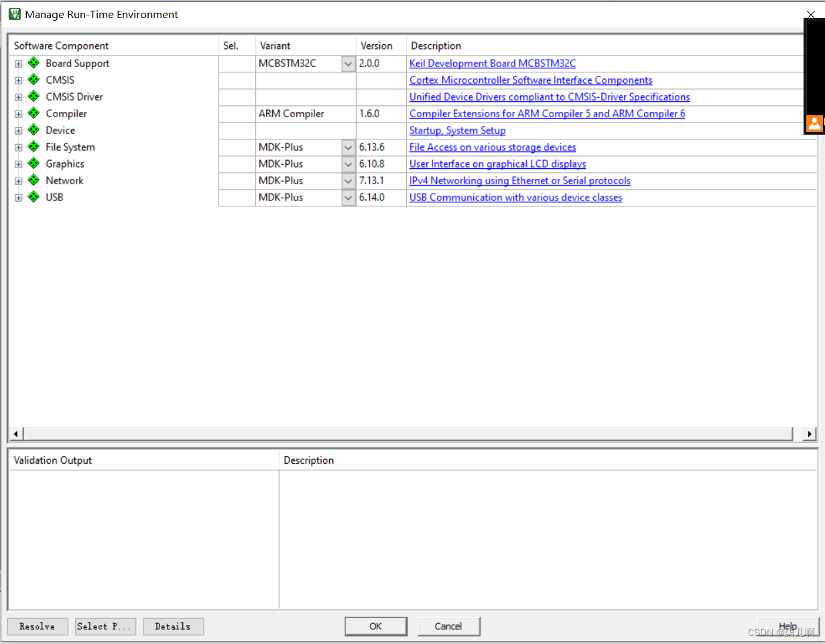This screenshot has height=644, width=825.
Task: Click the USB green diamond icon
Action: [x=34, y=197]
